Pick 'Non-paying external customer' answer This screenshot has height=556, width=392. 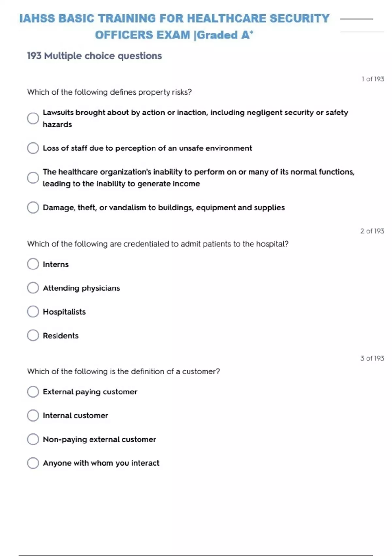[33, 439]
